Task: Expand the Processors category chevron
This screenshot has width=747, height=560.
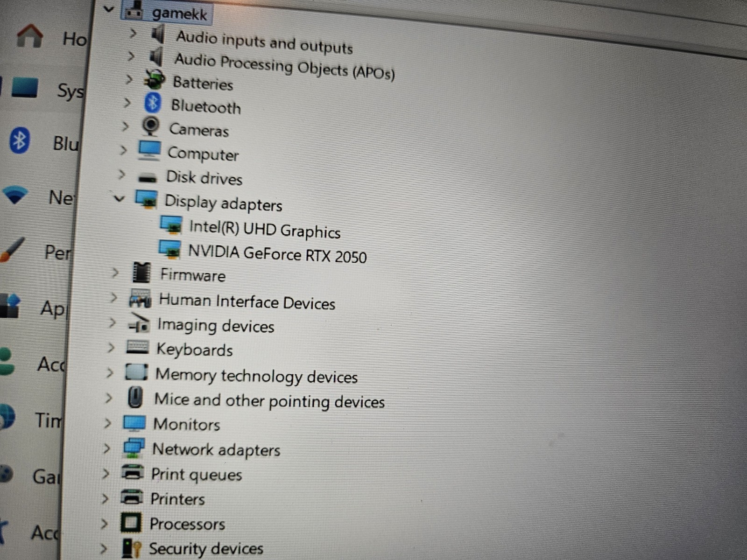Action: [x=104, y=523]
